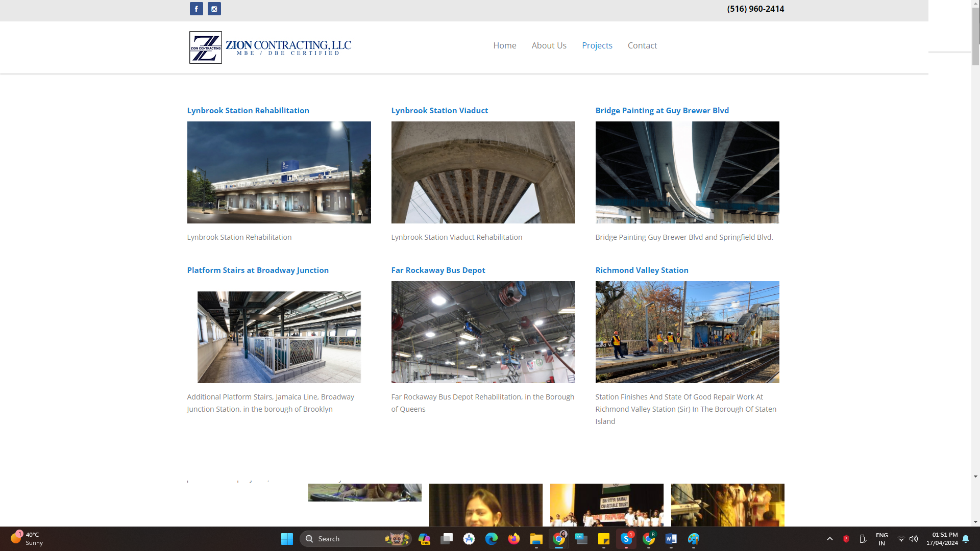Viewport: 980px width, 551px height.
Task: Open Sticky Notes taskbar icon
Action: click(x=603, y=539)
